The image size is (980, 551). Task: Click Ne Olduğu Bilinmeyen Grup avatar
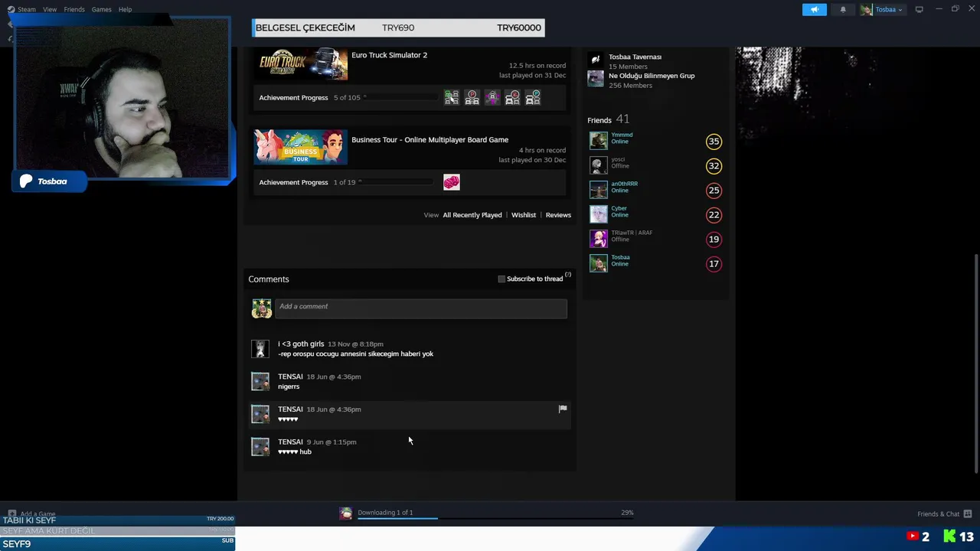coord(596,79)
